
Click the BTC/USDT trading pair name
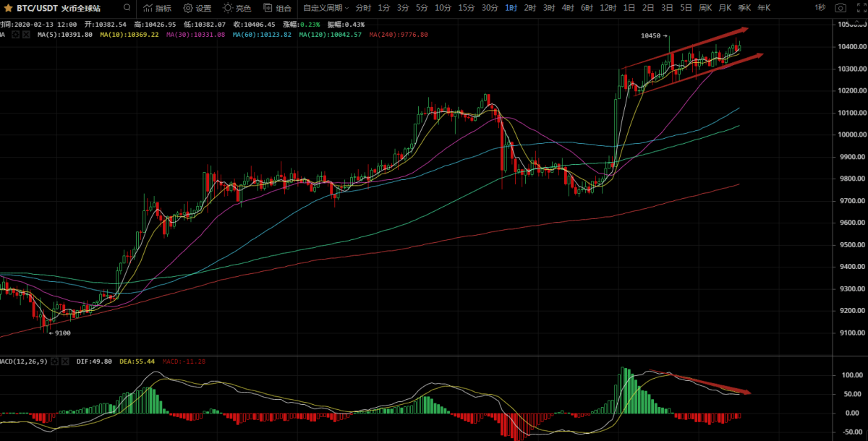pyautogui.click(x=38, y=8)
